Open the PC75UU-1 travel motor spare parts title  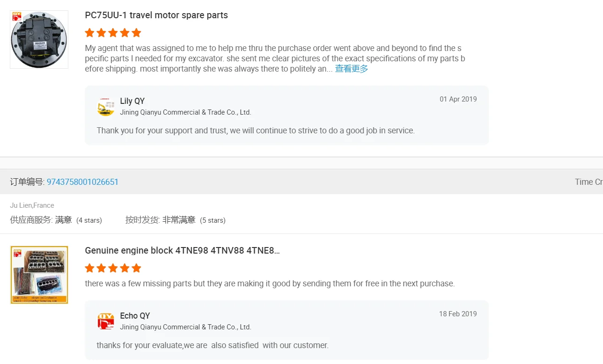[156, 15]
